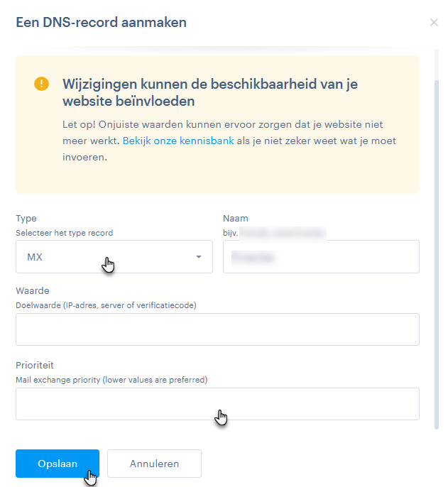Click the 'Een DNS-record aanmaken' dialog title
The image size is (448, 487).
tap(101, 23)
